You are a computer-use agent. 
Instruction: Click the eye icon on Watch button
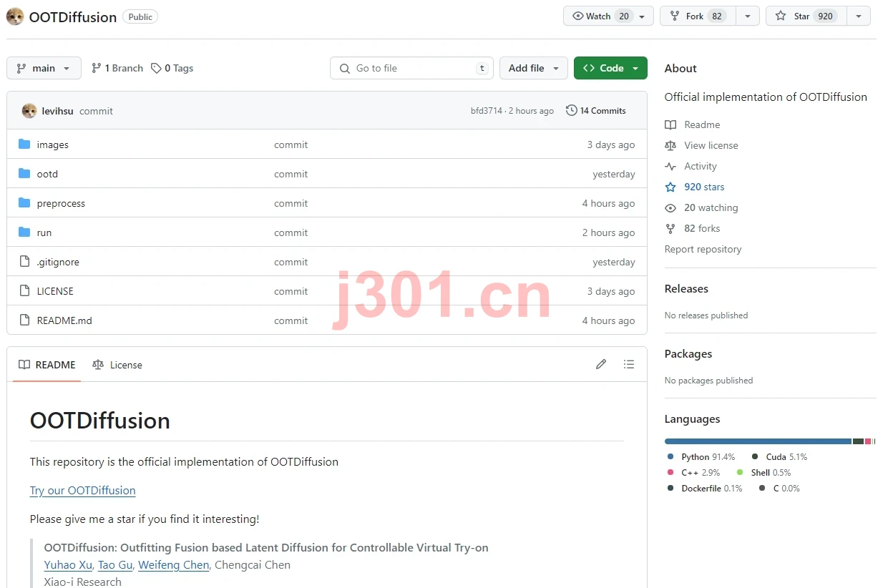[x=577, y=16]
